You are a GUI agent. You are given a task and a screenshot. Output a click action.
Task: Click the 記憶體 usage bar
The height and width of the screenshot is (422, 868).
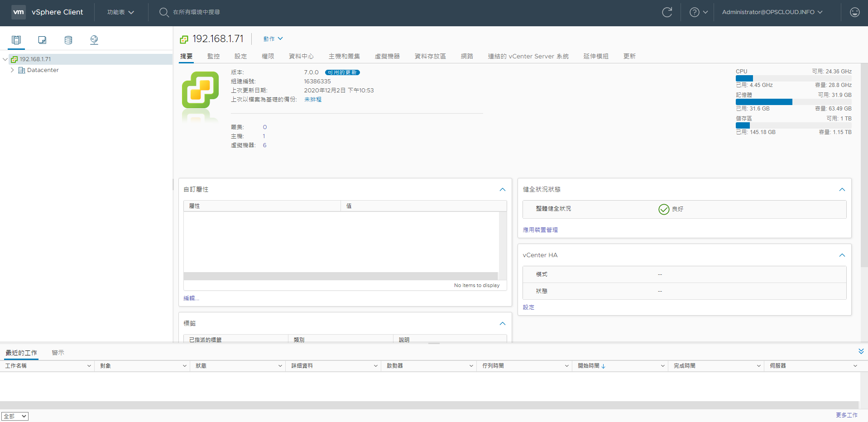(794, 102)
